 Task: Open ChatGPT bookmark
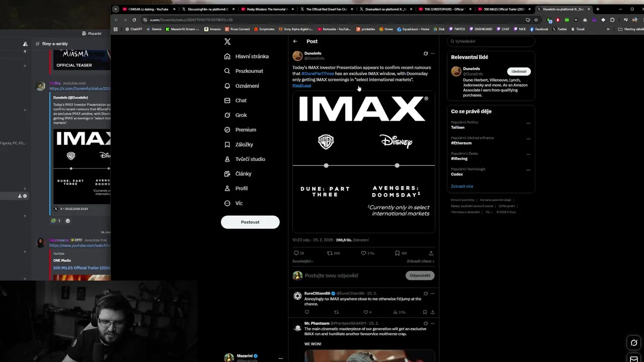(134, 29)
